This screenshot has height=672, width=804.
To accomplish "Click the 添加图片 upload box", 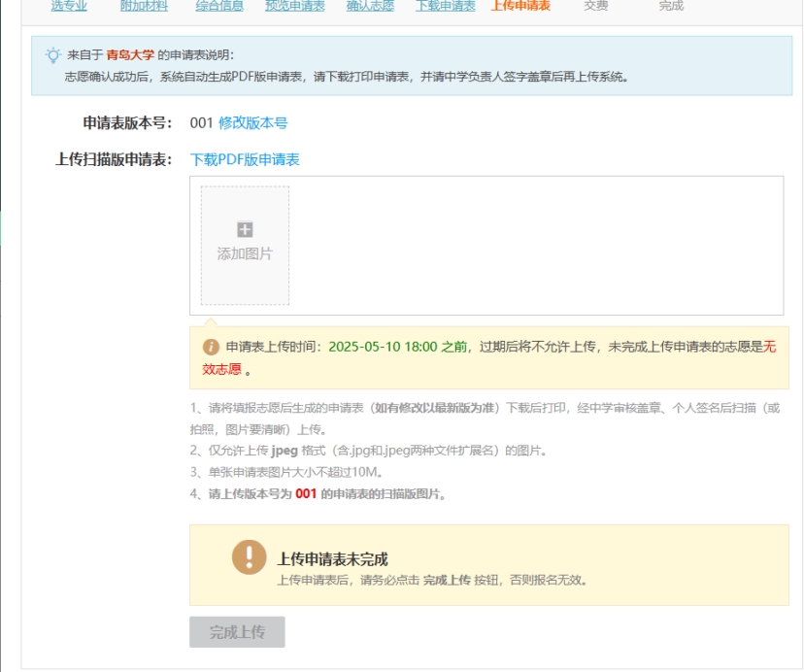I will [245, 246].
